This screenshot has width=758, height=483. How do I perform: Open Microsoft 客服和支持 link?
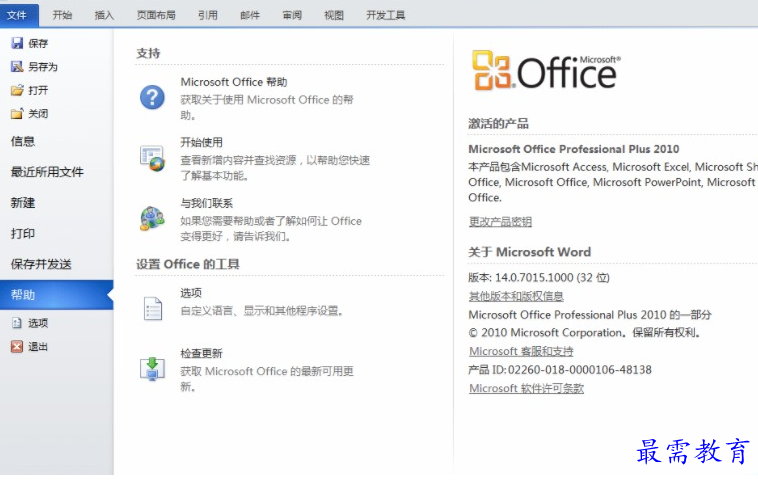pyautogui.click(x=521, y=351)
